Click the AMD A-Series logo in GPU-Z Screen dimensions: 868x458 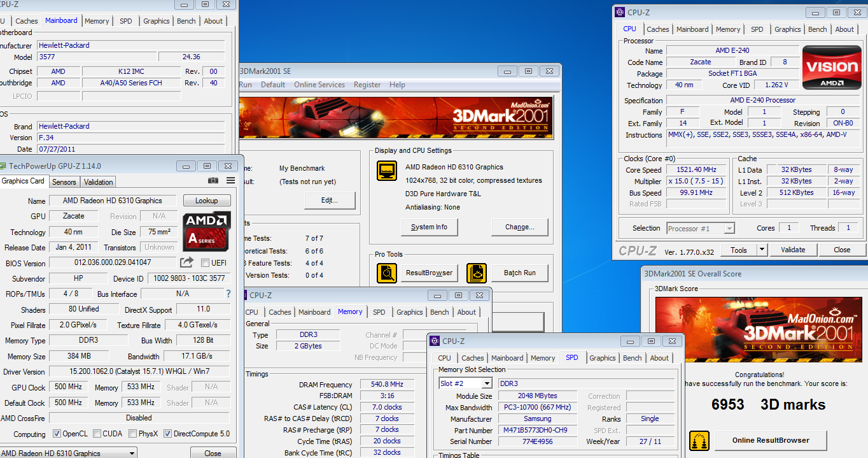(x=207, y=233)
